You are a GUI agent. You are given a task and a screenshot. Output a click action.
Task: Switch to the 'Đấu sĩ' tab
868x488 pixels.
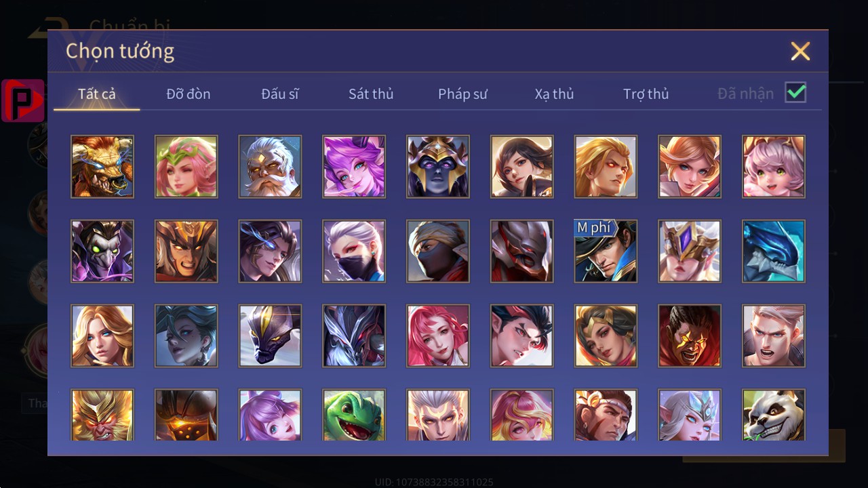(280, 94)
